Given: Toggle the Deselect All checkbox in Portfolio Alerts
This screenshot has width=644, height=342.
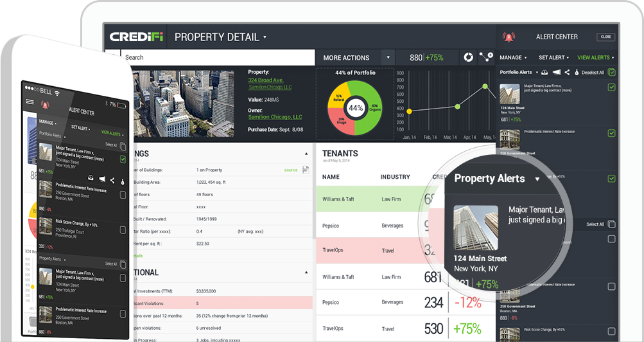Looking at the screenshot, I should (x=611, y=73).
